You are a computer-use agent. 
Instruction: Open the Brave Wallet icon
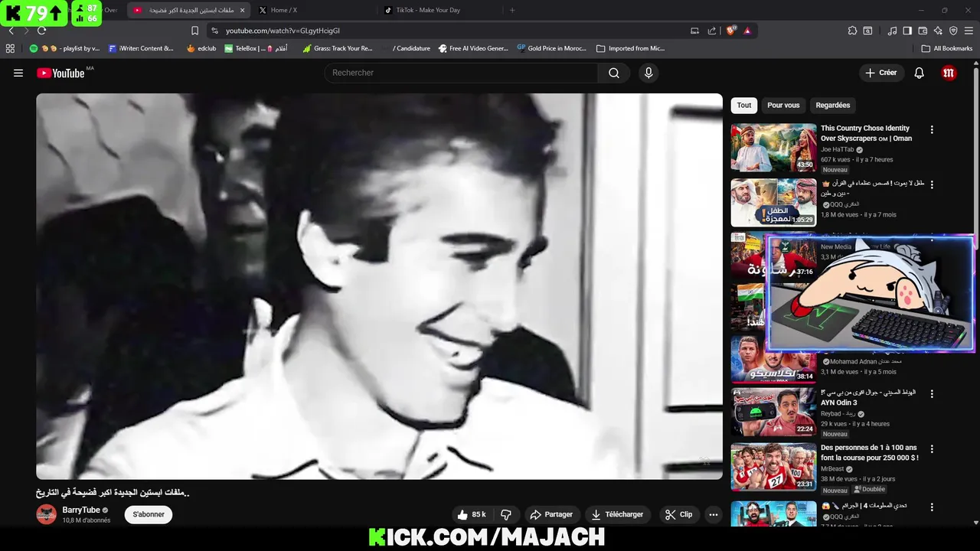click(923, 31)
